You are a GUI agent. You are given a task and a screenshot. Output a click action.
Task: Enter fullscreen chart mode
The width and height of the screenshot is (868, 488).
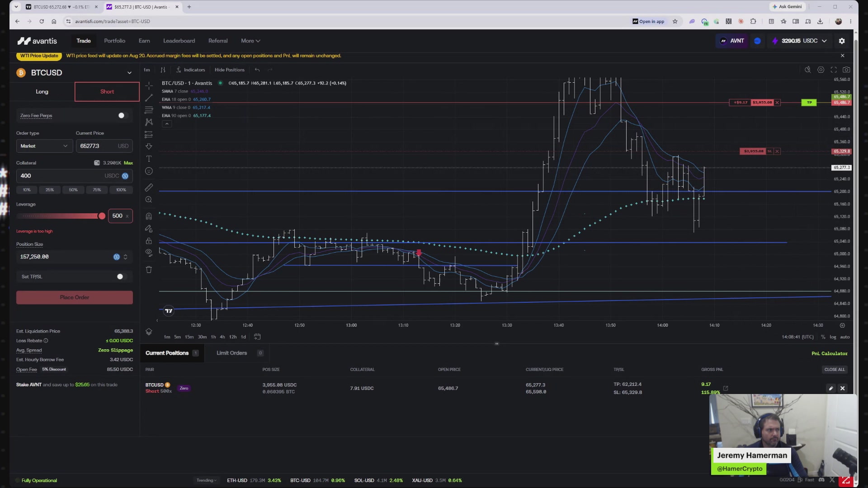(x=834, y=70)
